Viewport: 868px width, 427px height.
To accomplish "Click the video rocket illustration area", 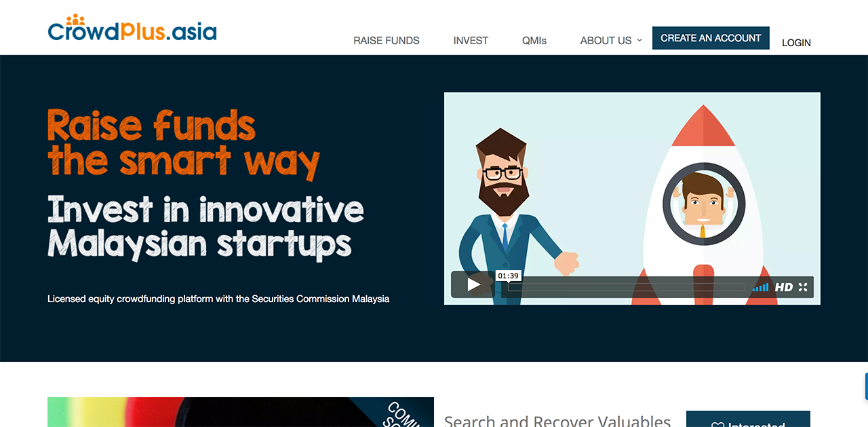I will coord(704,204).
